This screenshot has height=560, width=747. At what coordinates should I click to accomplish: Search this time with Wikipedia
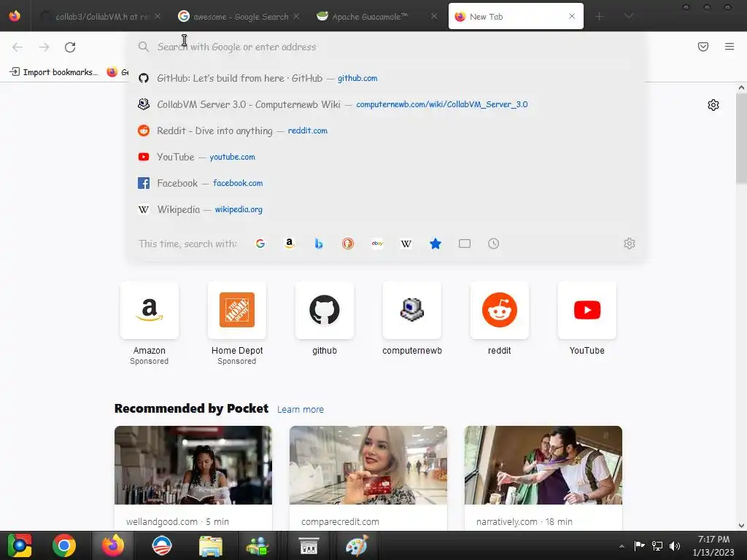coord(406,244)
